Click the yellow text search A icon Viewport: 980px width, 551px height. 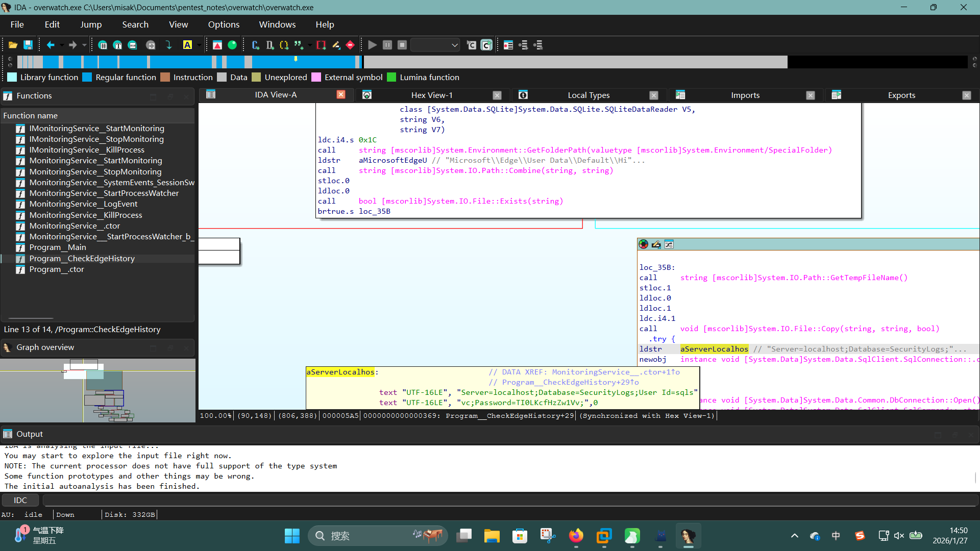[x=187, y=45]
